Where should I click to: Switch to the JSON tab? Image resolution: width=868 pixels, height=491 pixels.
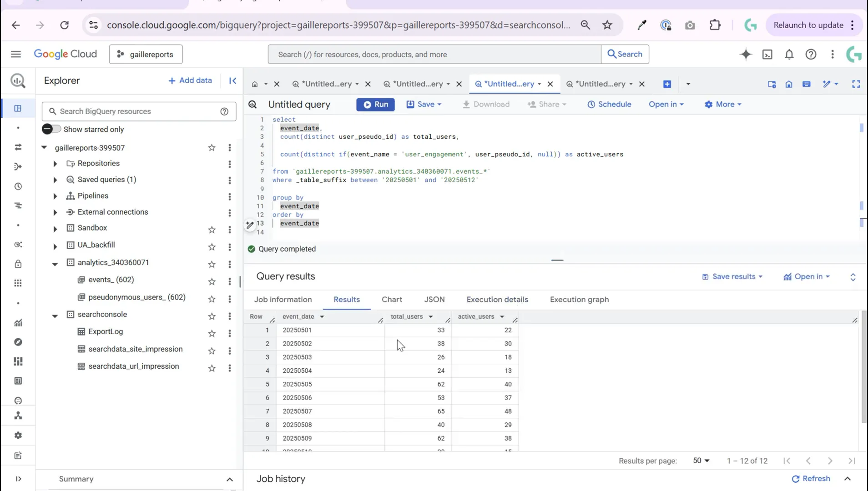pyautogui.click(x=434, y=300)
